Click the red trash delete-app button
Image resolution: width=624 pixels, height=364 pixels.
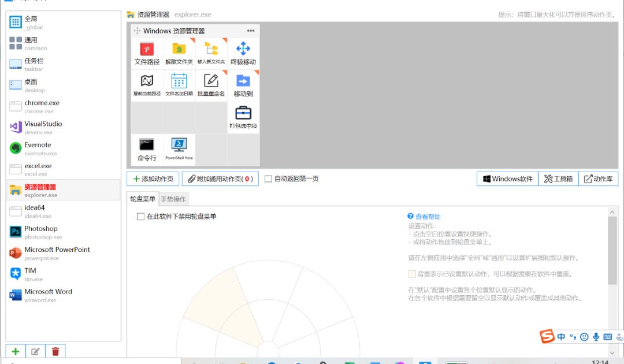pos(55,351)
